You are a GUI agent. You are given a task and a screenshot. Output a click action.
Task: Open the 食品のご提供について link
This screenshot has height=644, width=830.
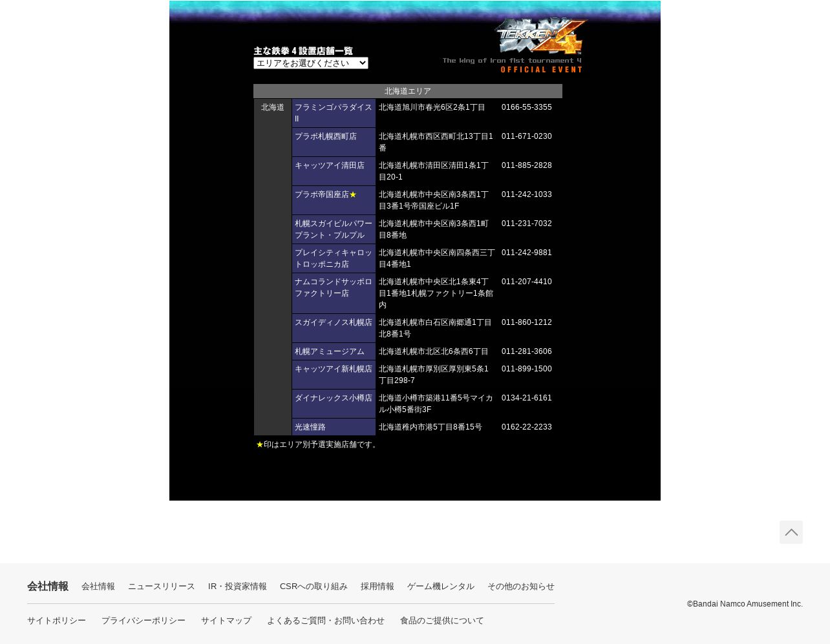click(442, 621)
